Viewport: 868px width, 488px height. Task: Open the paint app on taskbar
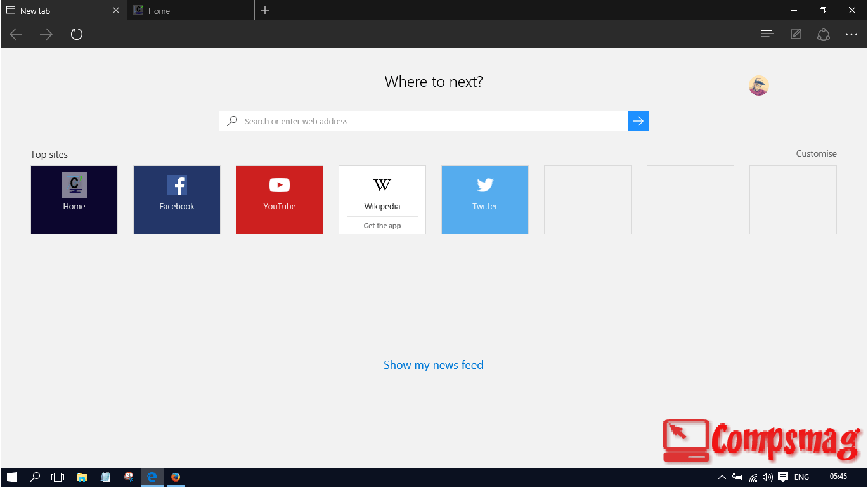pyautogui.click(x=129, y=477)
